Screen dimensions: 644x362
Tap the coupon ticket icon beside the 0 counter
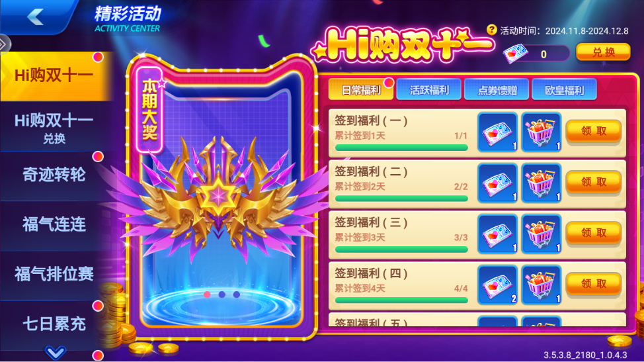pyautogui.click(x=516, y=54)
